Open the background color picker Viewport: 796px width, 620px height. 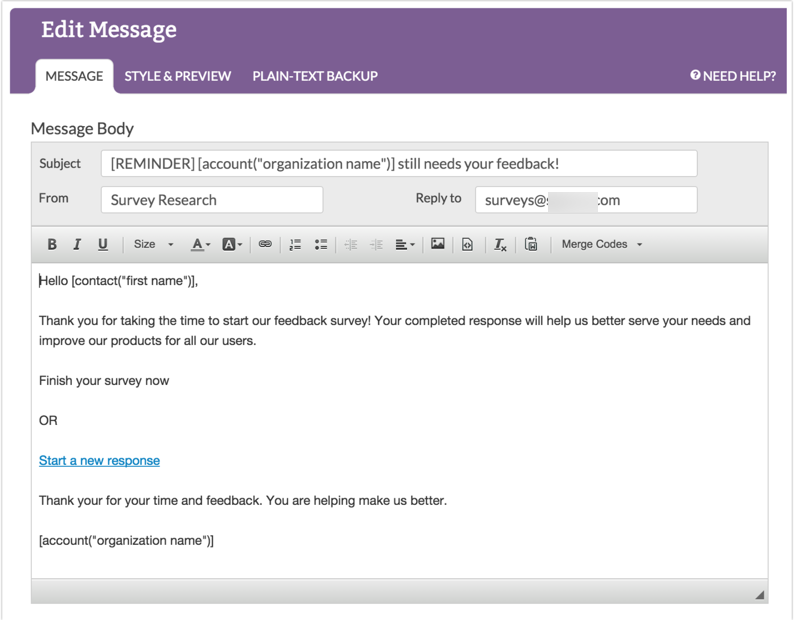pos(232,244)
